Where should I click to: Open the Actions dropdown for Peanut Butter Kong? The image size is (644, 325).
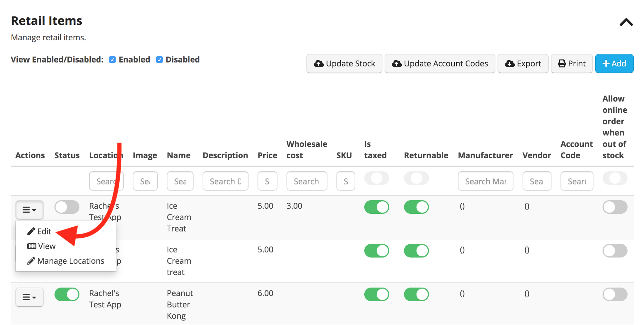pyautogui.click(x=29, y=297)
